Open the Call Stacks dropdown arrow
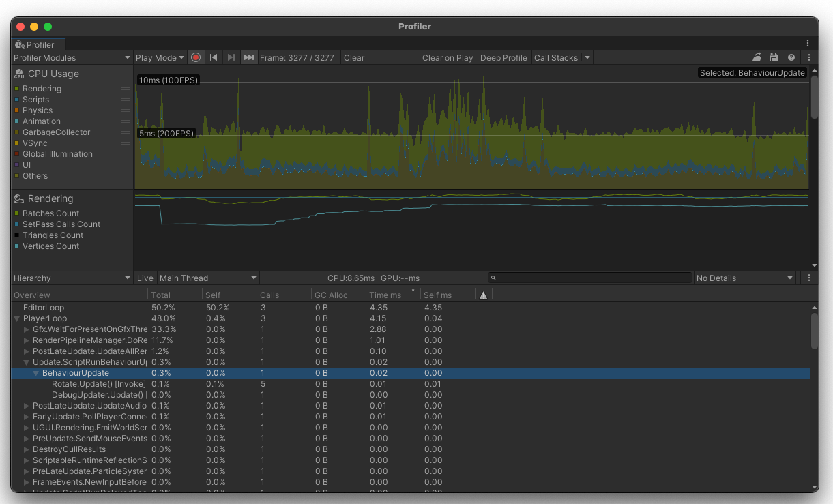833x504 pixels. pyautogui.click(x=587, y=58)
